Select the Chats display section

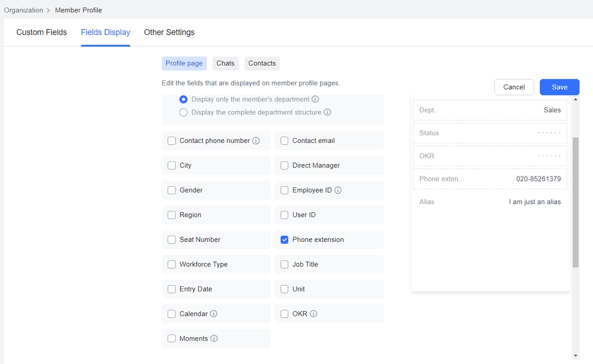coord(225,64)
